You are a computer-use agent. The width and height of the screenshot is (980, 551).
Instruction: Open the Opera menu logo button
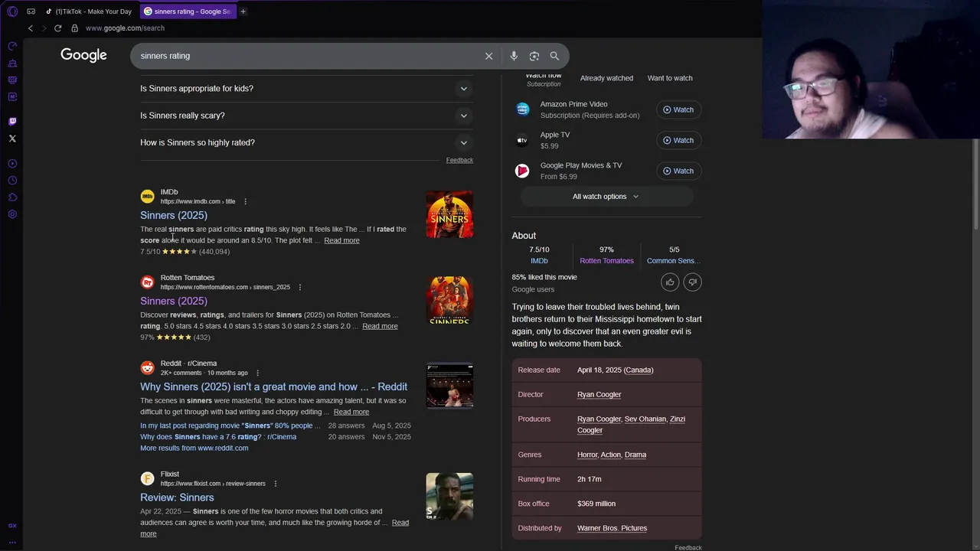coord(12,11)
